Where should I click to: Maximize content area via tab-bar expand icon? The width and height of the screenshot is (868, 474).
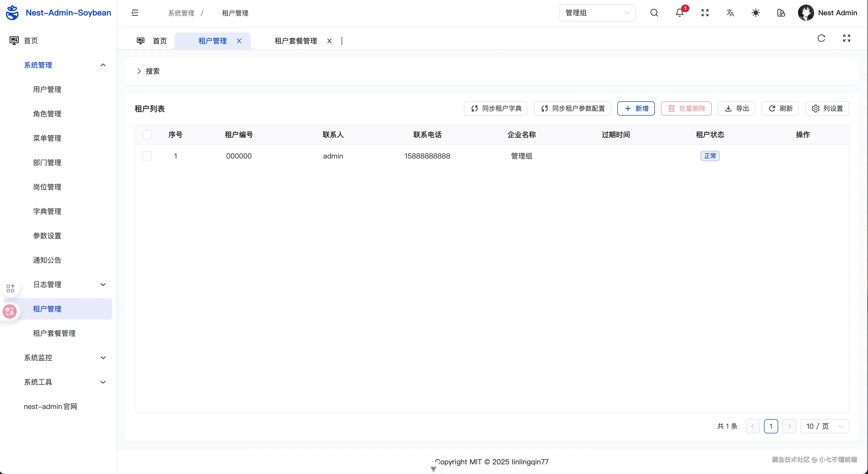[x=846, y=38]
